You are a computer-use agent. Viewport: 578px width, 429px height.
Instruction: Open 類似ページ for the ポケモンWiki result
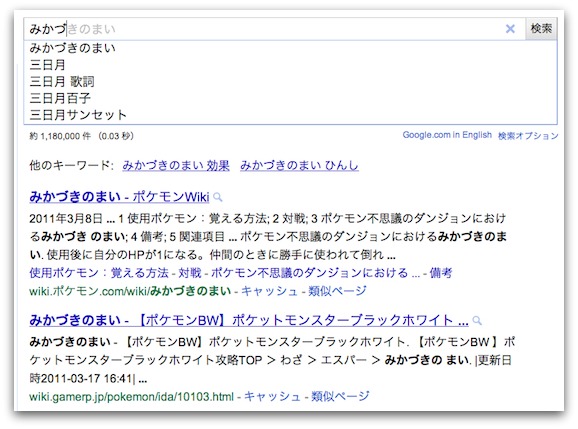tap(337, 291)
